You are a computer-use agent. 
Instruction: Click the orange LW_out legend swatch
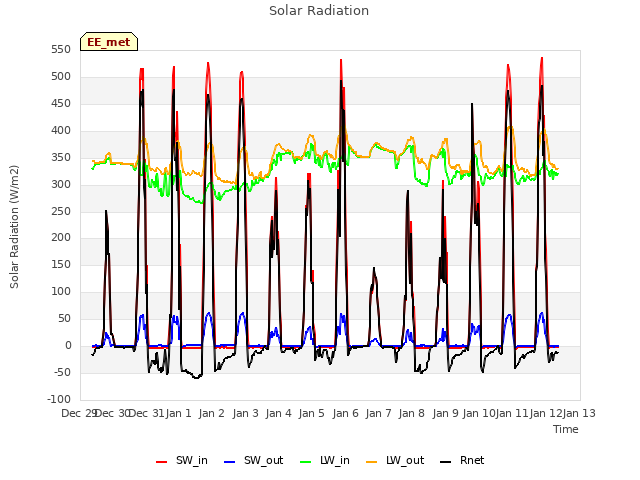(x=372, y=462)
